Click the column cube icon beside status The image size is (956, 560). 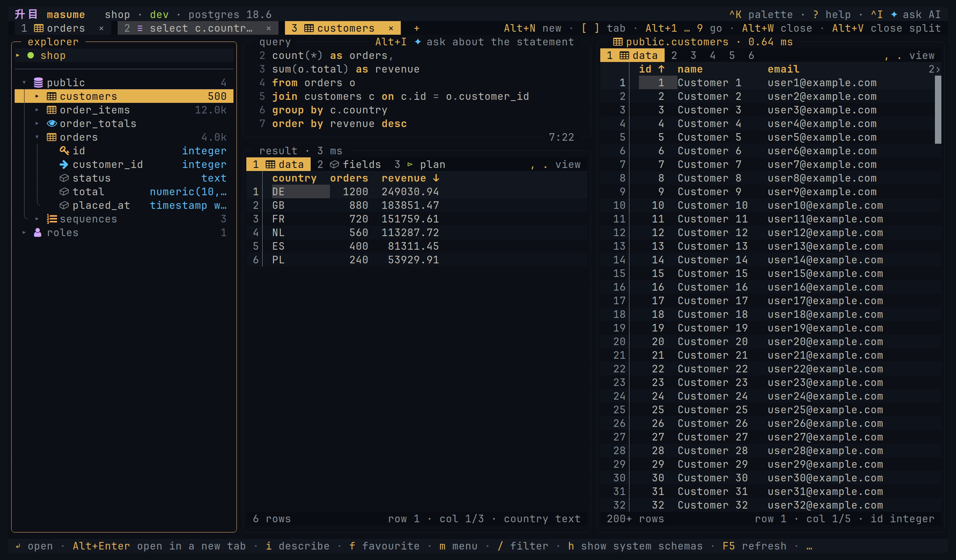coord(64,178)
